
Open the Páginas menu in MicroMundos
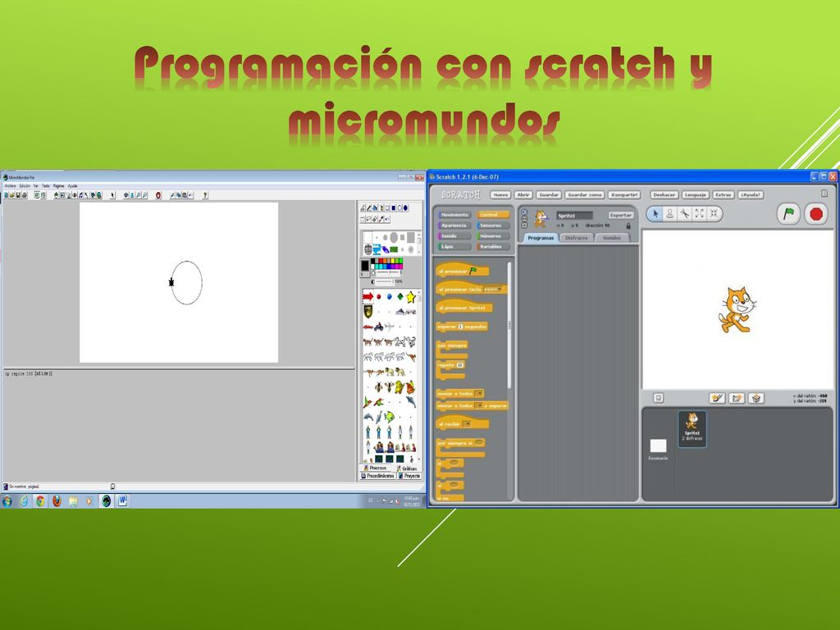click(x=59, y=185)
